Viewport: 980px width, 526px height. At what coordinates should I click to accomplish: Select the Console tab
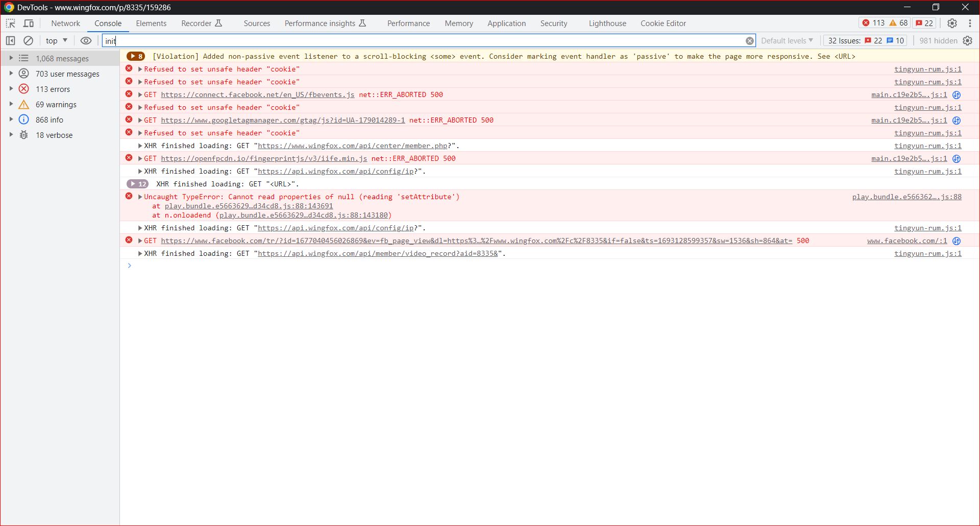coord(108,23)
